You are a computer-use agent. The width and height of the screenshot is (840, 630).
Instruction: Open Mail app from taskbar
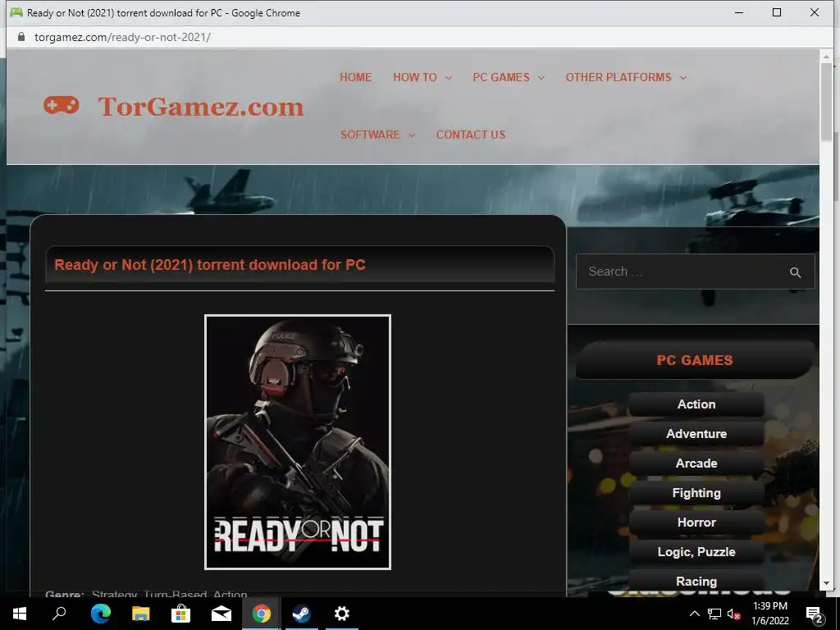221,614
